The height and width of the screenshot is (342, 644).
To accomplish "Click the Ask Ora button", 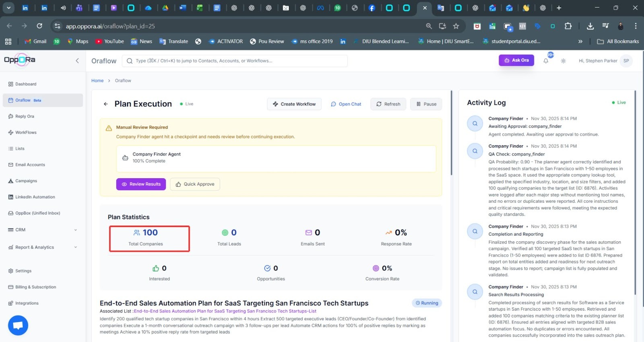I will pos(516,60).
